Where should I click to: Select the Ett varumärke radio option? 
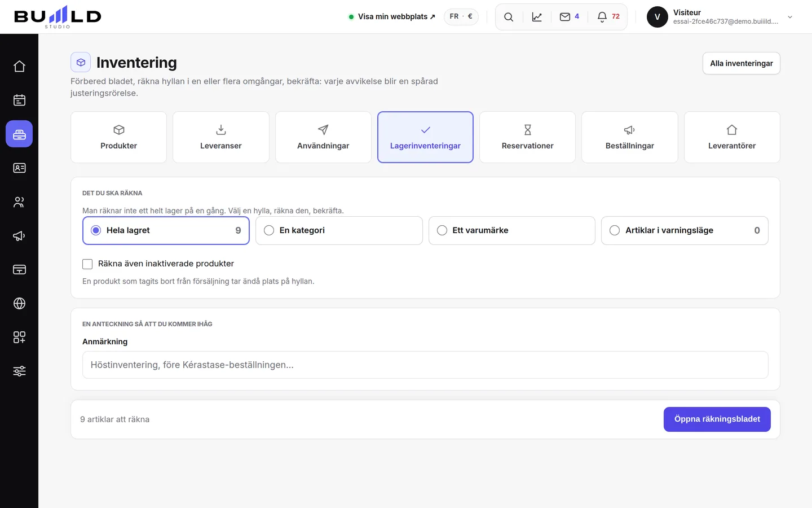(511, 230)
